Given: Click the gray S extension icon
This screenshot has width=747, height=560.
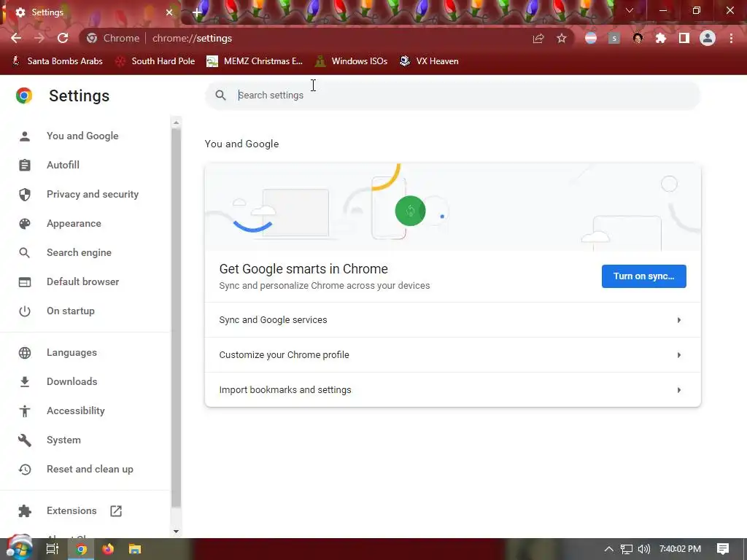Looking at the screenshot, I should (614, 38).
